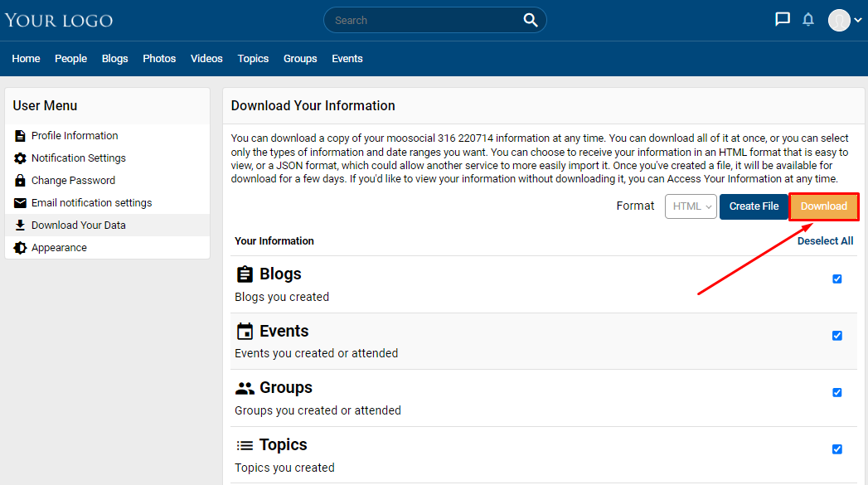Viewport: 868px width, 485px height.
Task: Open Blogs in navigation bar
Action: pyautogui.click(x=114, y=59)
